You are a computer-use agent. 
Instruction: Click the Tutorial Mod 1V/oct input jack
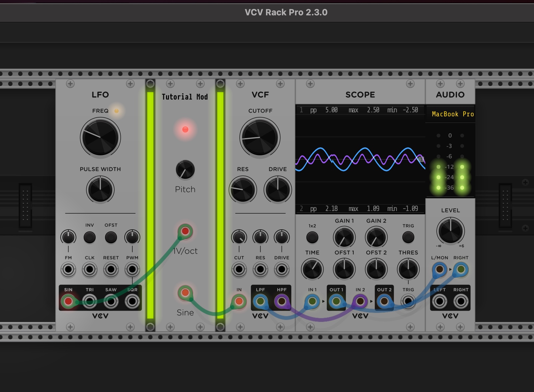pos(185,231)
